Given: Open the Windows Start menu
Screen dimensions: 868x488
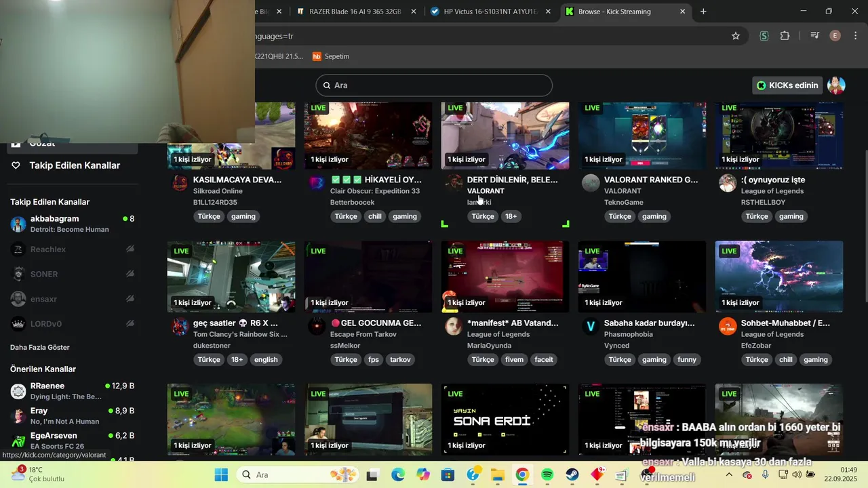Looking at the screenshot, I should point(222,474).
